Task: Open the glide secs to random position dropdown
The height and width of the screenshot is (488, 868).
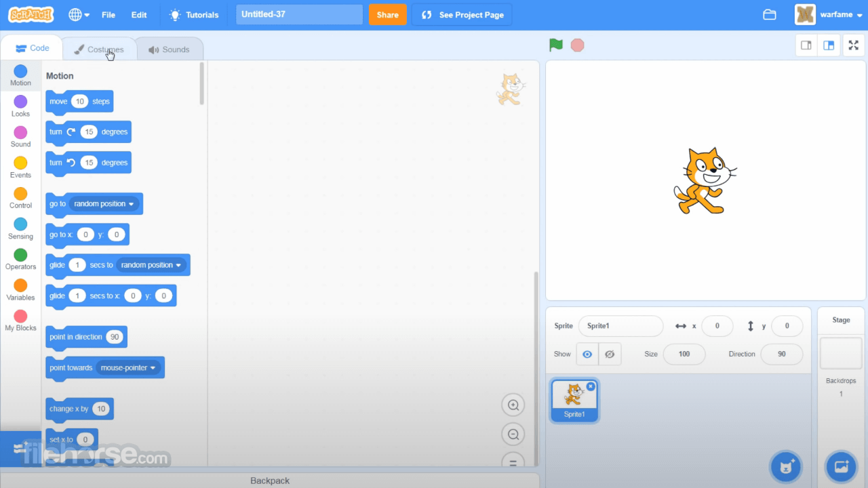Action: coord(151,265)
